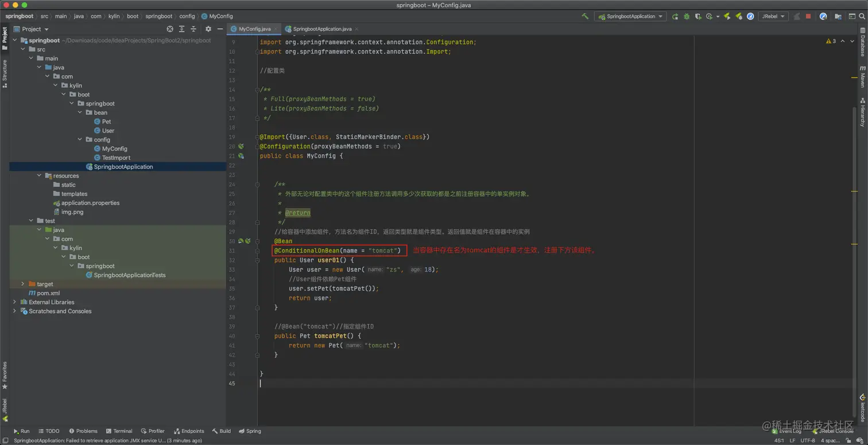Select pom.xml in the project tree
The height and width of the screenshot is (445, 868).
click(48, 293)
